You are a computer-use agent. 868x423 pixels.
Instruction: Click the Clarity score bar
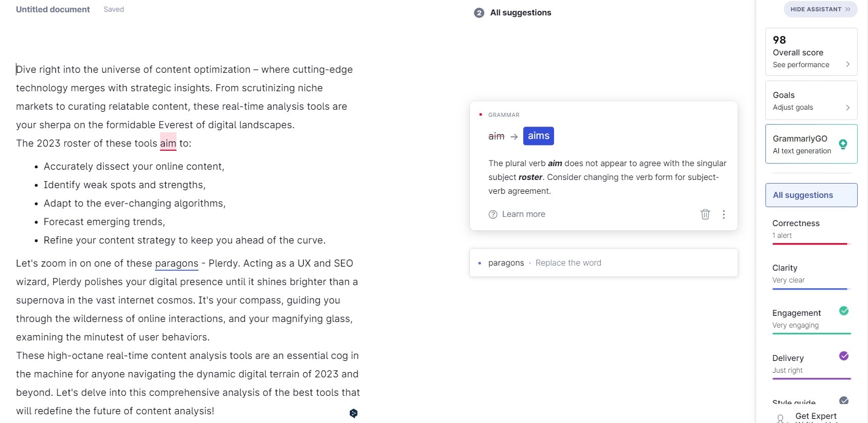click(x=811, y=289)
